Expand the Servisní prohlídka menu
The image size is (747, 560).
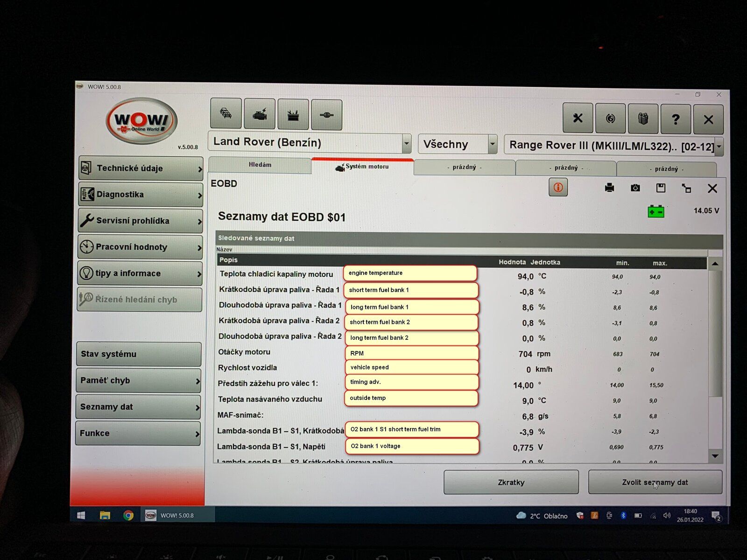[140, 221]
